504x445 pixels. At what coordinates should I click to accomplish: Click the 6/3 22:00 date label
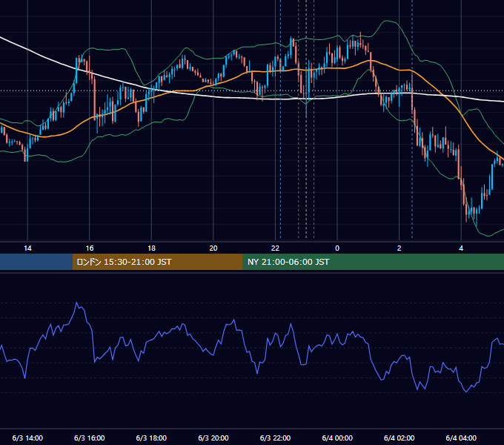coord(275,438)
